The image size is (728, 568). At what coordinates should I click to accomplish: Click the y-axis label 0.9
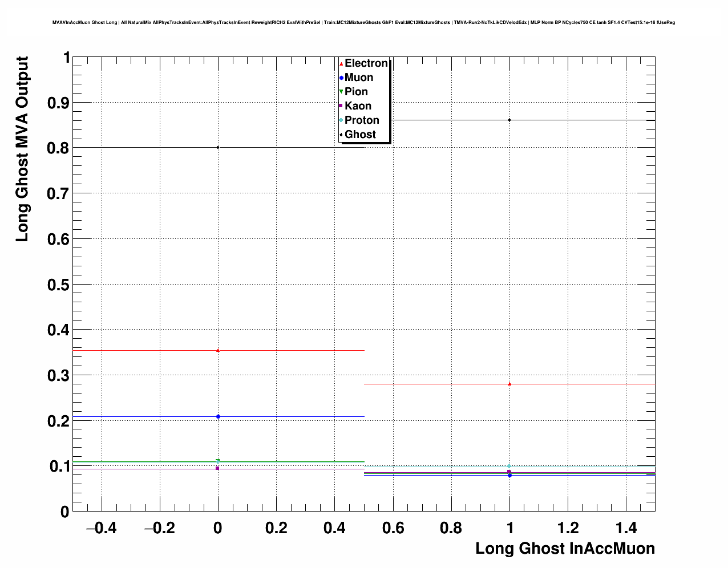(x=58, y=103)
